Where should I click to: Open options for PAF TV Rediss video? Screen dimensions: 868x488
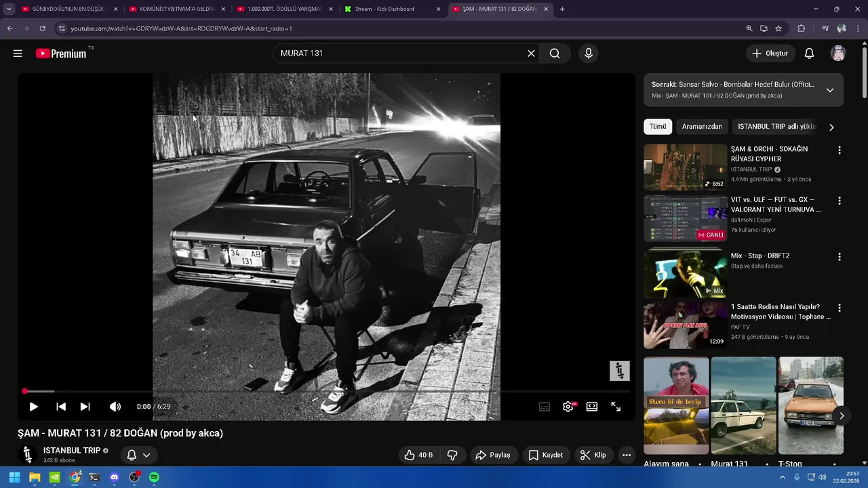pyautogui.click(x=839, y=308)
